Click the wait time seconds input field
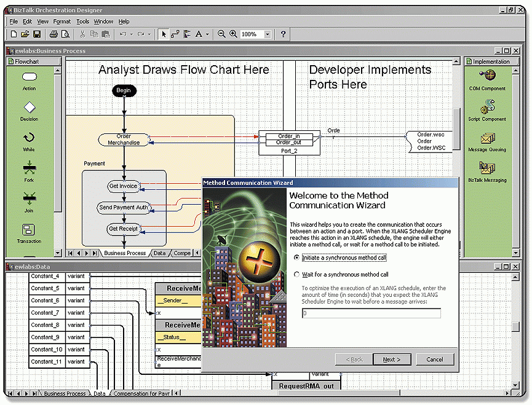This screenshot has width=532, height=405. [371, 313]
